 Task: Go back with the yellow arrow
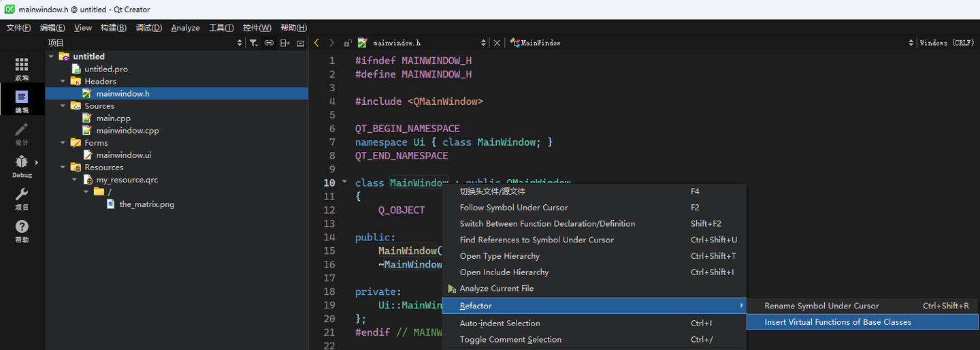point(316,43)
